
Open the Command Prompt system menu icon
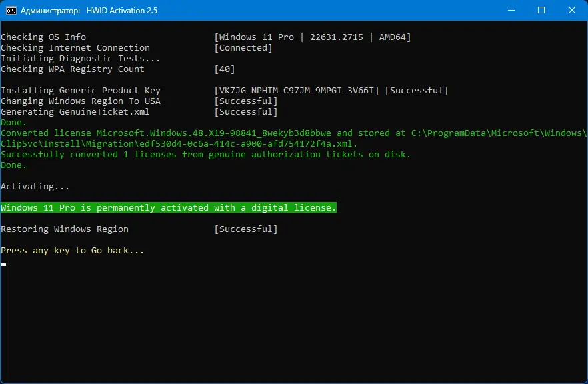11,11
